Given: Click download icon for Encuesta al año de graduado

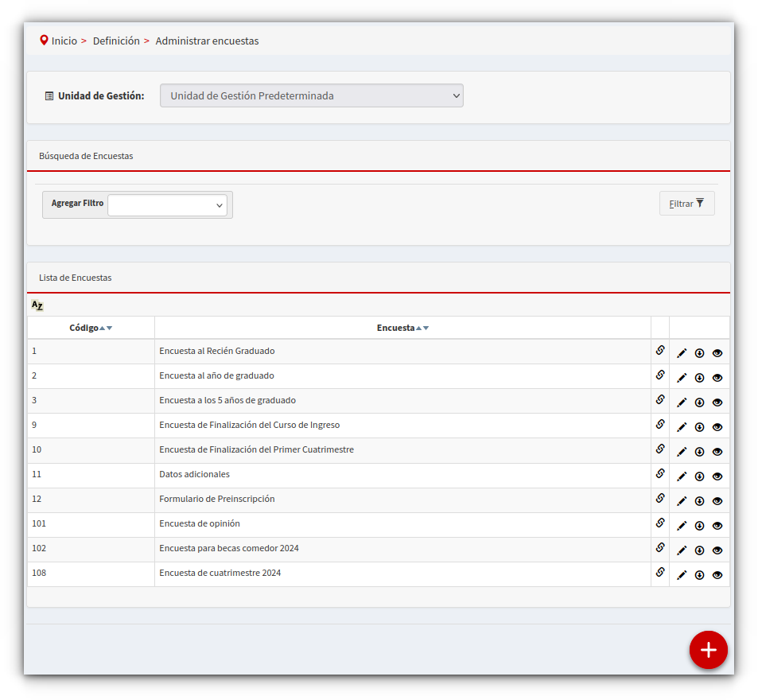Looking at the screenshot, I should (699, 378).
